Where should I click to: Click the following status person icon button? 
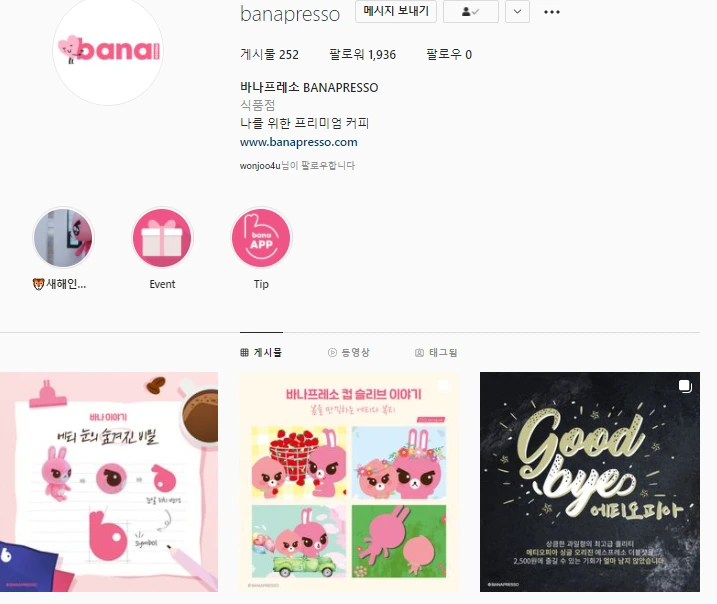471,11
